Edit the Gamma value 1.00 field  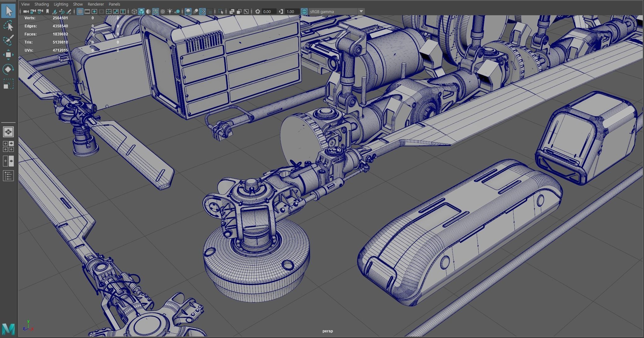(x=293, y=12)
